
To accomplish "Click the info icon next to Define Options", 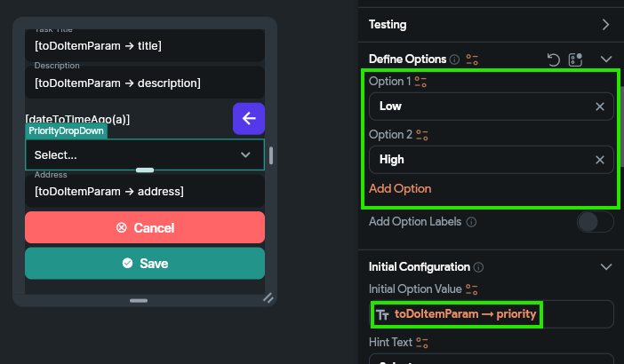I will pos(454,59).
